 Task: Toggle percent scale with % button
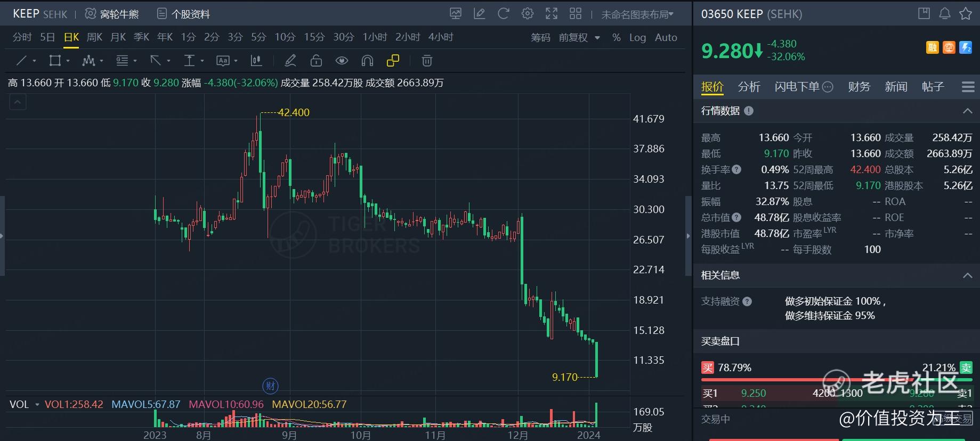click(x=617, y=37)
